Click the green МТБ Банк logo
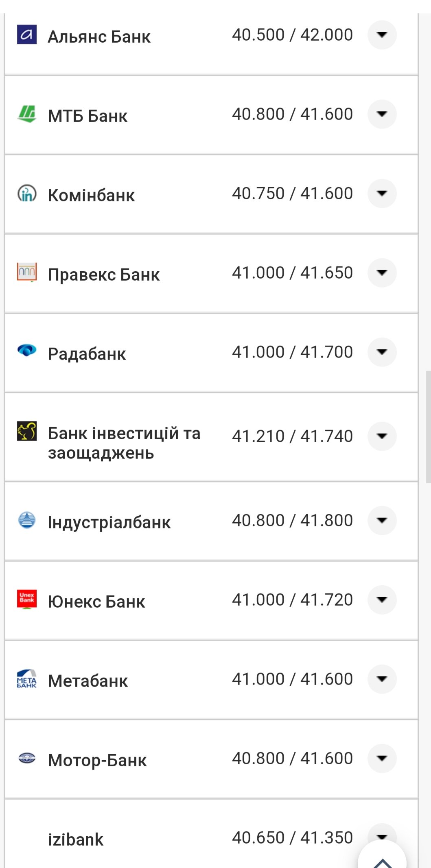431x868 pixels. pyautogui.click(x=27, y=114)
